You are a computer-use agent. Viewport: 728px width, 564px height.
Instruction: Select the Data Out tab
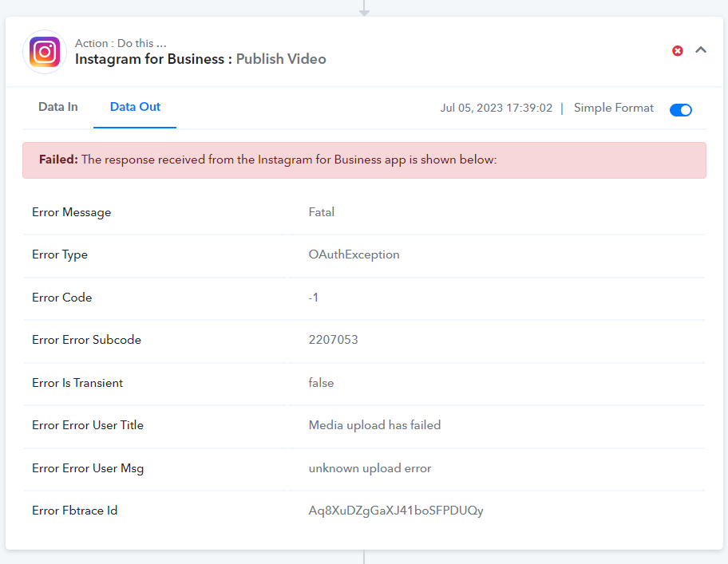point(135,107)
